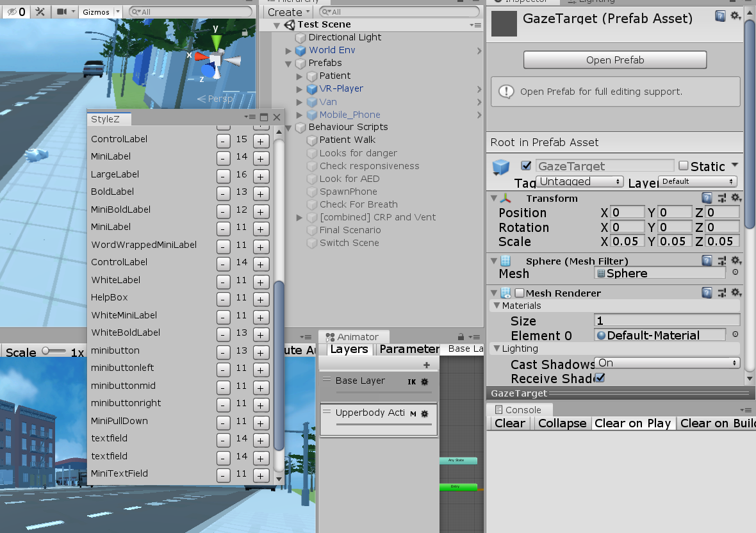
Task: Open Mesh Renderer help book icon
Action: point(707,293)
